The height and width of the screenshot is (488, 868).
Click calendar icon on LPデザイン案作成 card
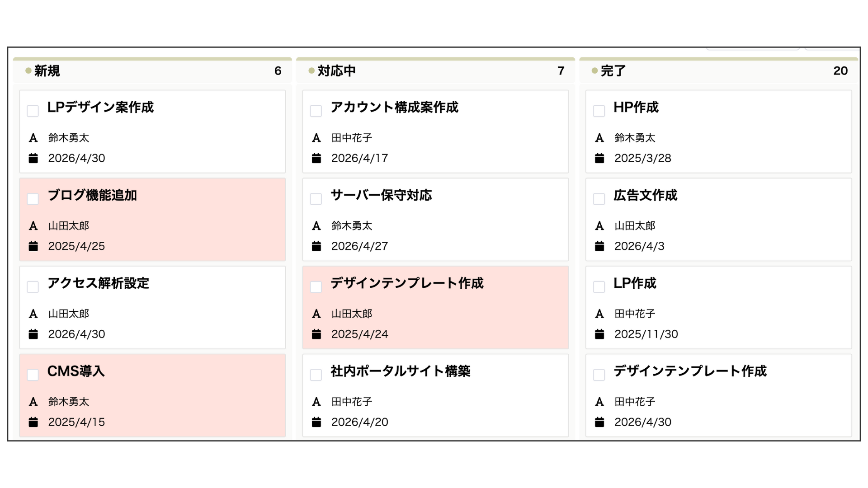(x=33, y=158)
